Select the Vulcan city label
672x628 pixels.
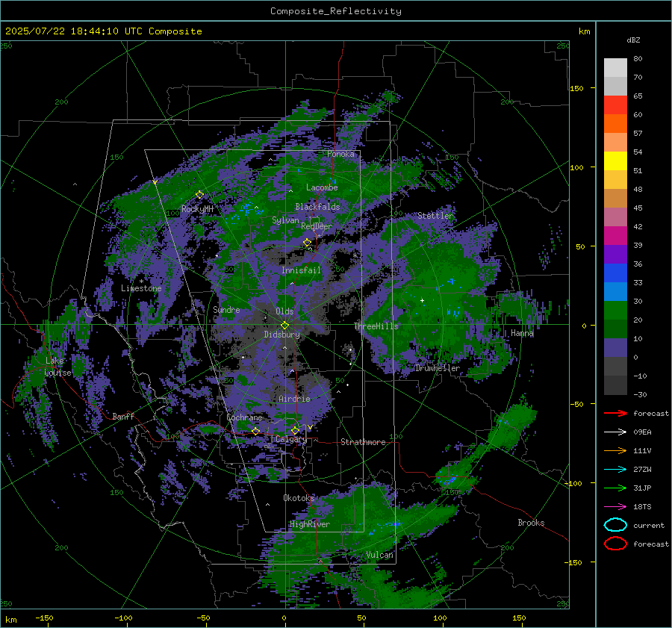click(380, 555)
